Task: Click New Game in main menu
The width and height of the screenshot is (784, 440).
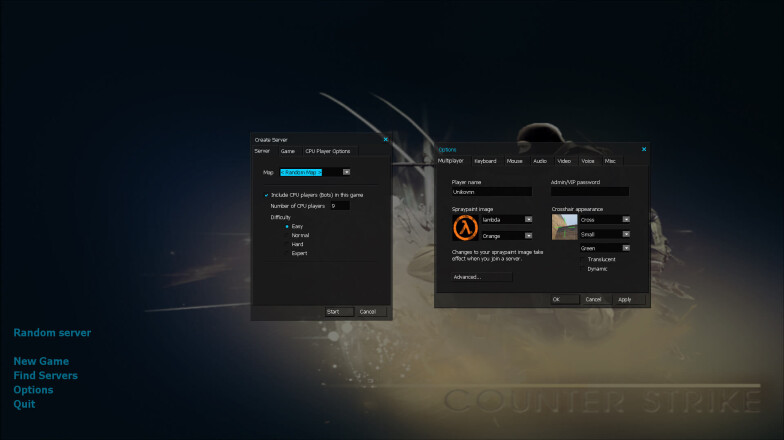Action: 41,361
